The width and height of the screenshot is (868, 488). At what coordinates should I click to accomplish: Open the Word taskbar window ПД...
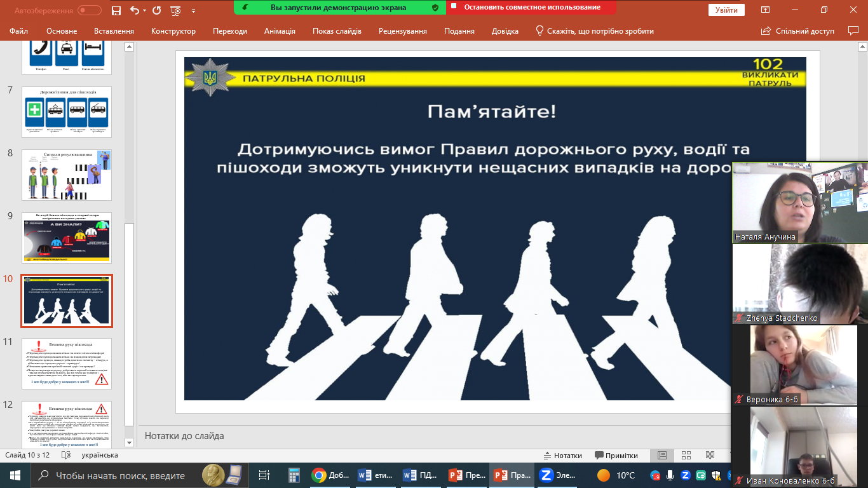[422, 475]
